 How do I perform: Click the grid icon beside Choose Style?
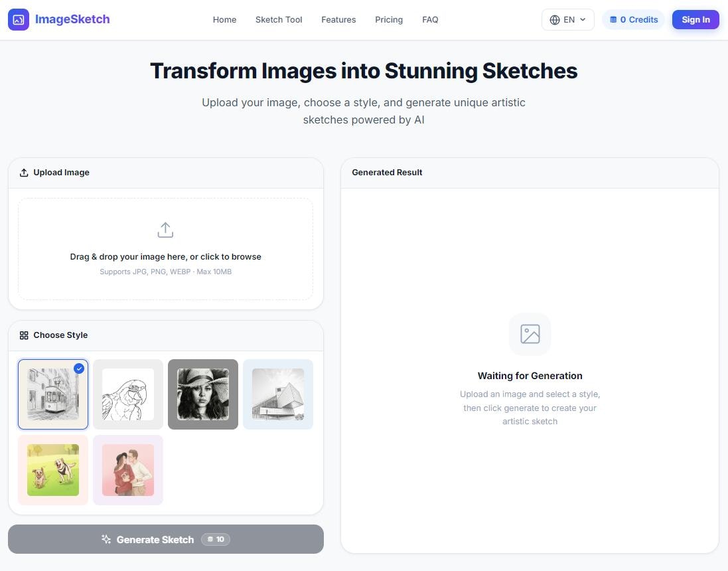tap(24, 335)
